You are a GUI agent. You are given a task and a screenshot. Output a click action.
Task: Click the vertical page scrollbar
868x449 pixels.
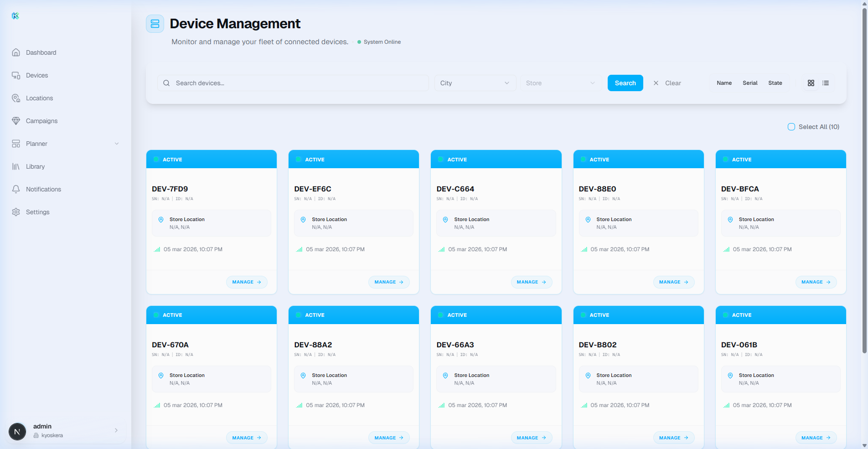(864, 182)
